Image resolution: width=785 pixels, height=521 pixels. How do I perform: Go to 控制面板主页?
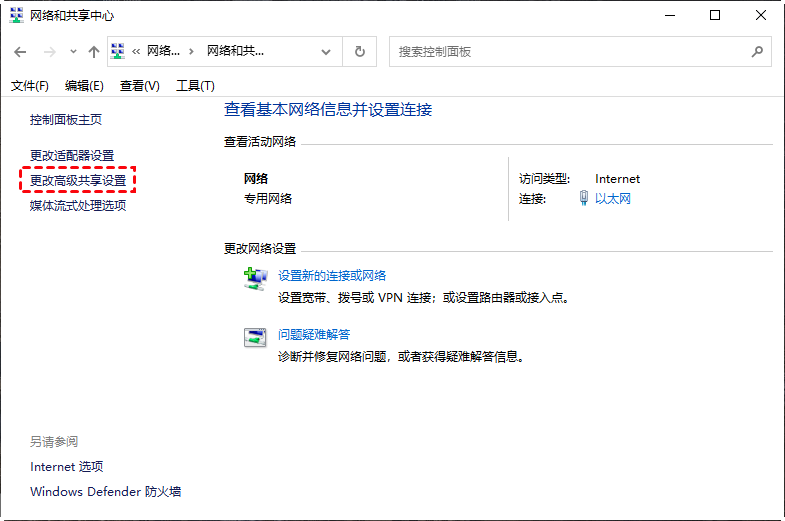click(x=66, y=120)
